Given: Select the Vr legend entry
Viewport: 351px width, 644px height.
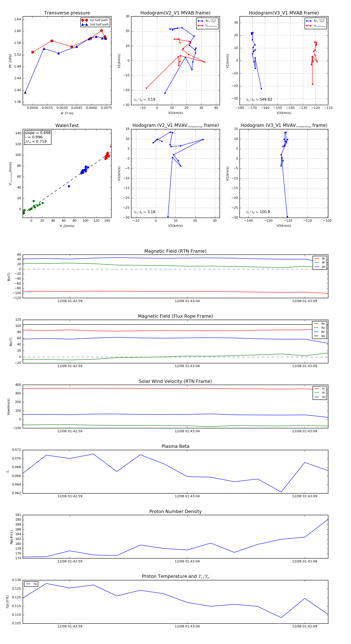Looking at the screenshot, I should 320,389.
